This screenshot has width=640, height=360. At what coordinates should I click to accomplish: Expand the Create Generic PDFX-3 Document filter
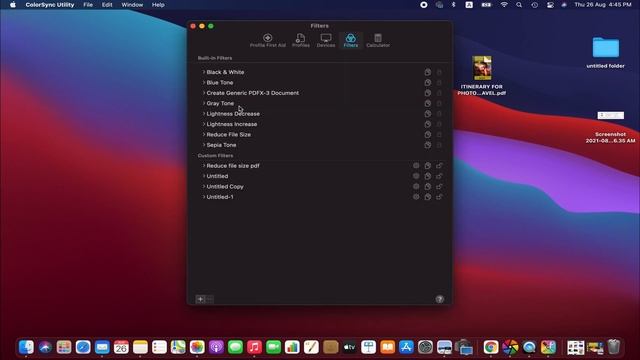point(204,93)
